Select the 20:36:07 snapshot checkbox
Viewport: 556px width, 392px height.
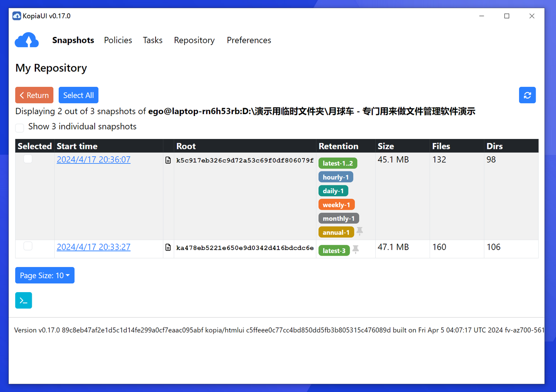coord(28,159)
